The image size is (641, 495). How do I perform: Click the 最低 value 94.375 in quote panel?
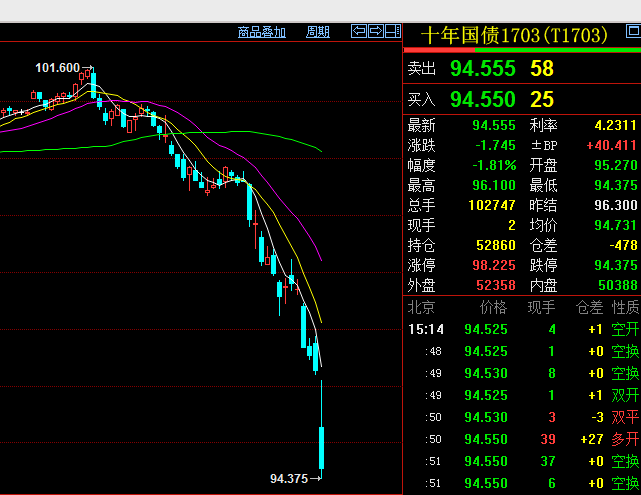click(616, 185)
